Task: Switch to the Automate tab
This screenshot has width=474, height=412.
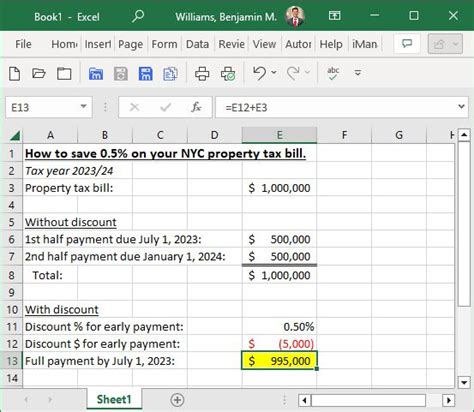Action: pos(298,44)
